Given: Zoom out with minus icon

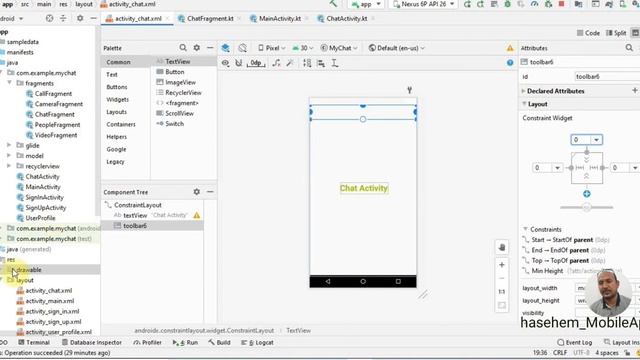Looking at the screenshot, I should [502, 278].
